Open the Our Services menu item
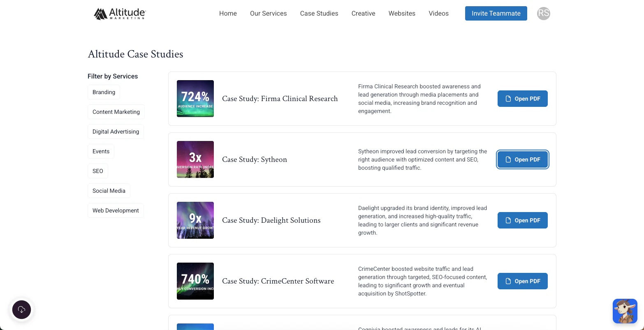 (268, 14)
